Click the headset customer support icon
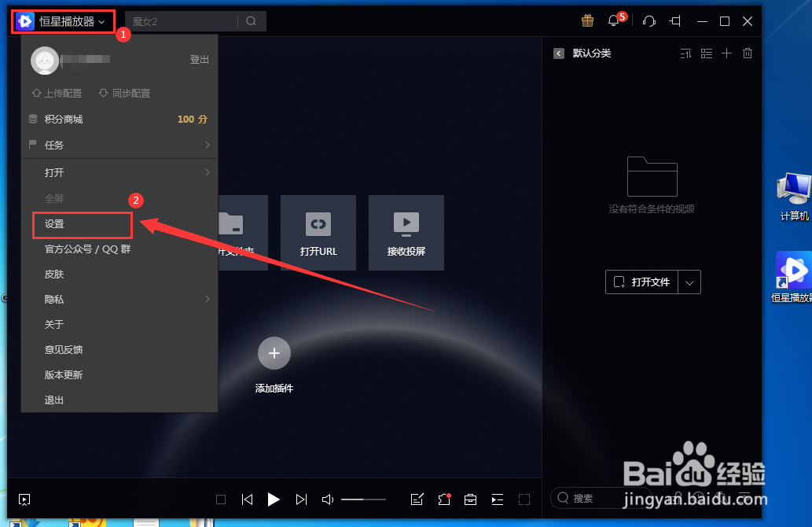 pos(648,21)
